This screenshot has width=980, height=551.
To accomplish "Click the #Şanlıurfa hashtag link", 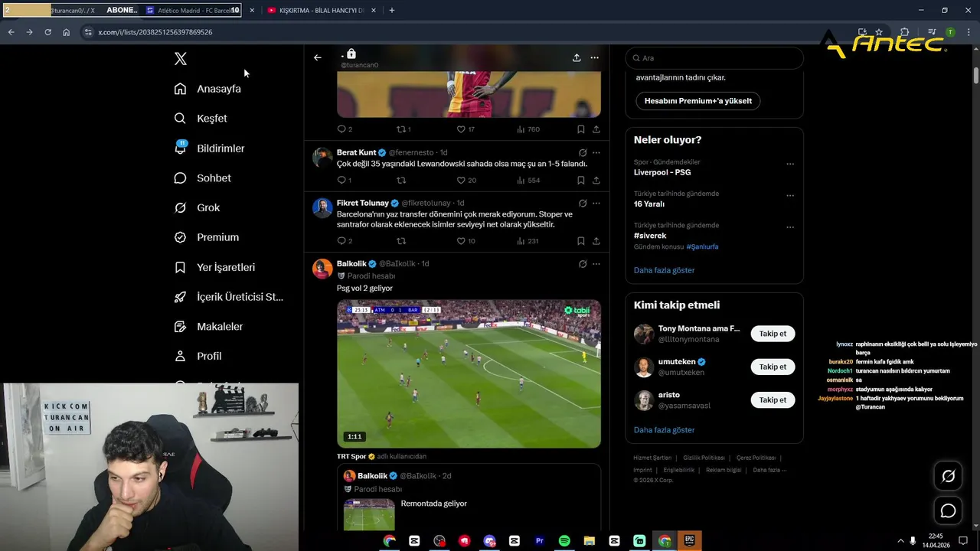I will [702, 247].
